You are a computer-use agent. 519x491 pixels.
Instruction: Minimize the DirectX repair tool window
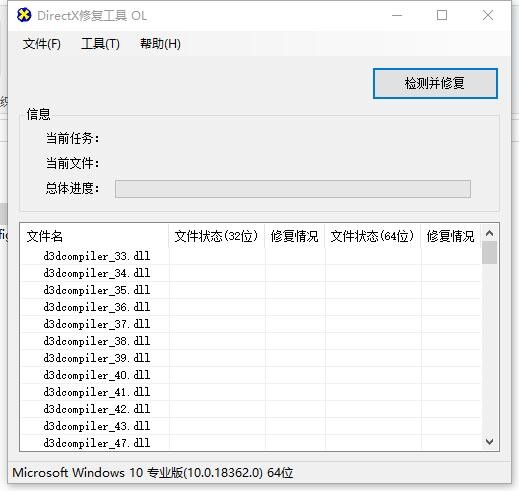pos(397,15)
